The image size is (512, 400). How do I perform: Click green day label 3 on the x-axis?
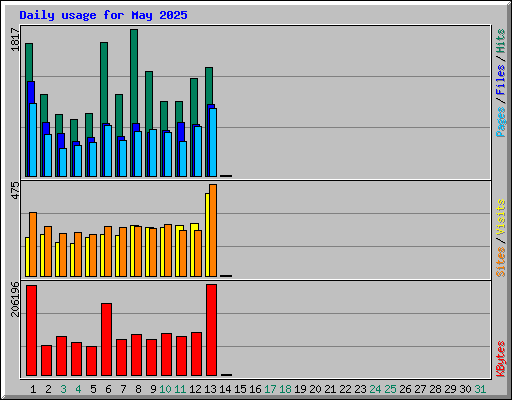63,389
